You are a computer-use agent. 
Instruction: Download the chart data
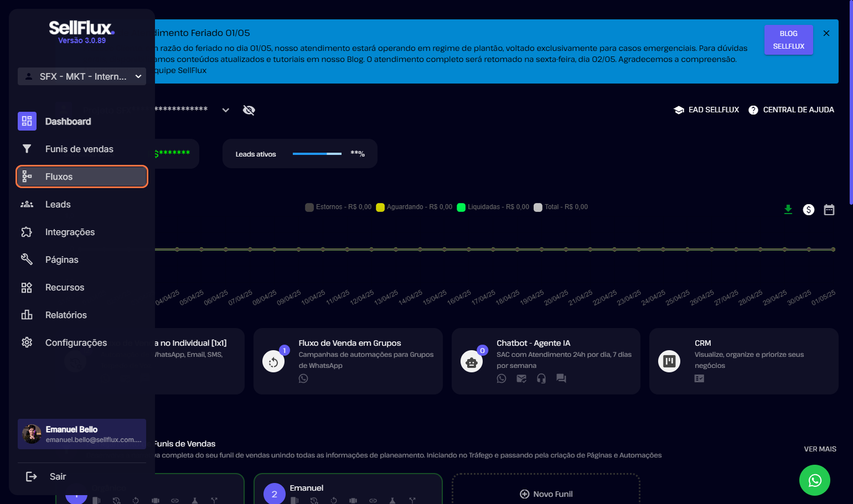tap(788, 210)
